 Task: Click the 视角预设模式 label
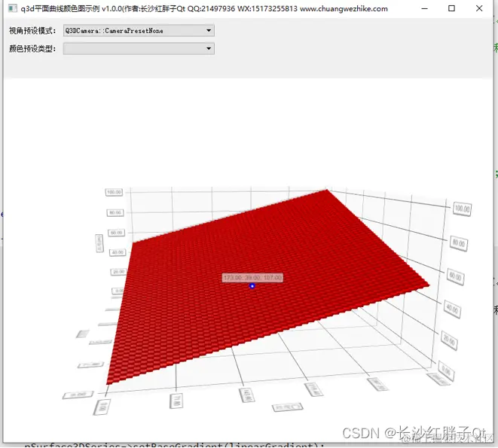coord(32,31)
